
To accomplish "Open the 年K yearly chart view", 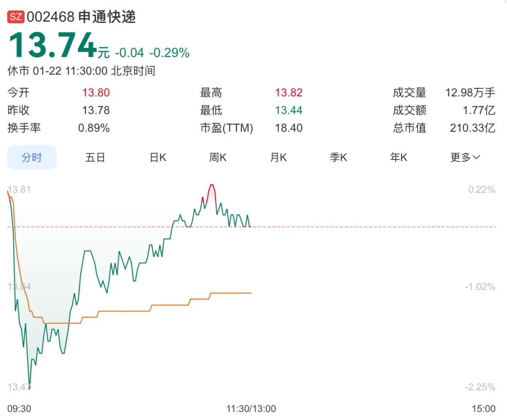I will 398,157.
